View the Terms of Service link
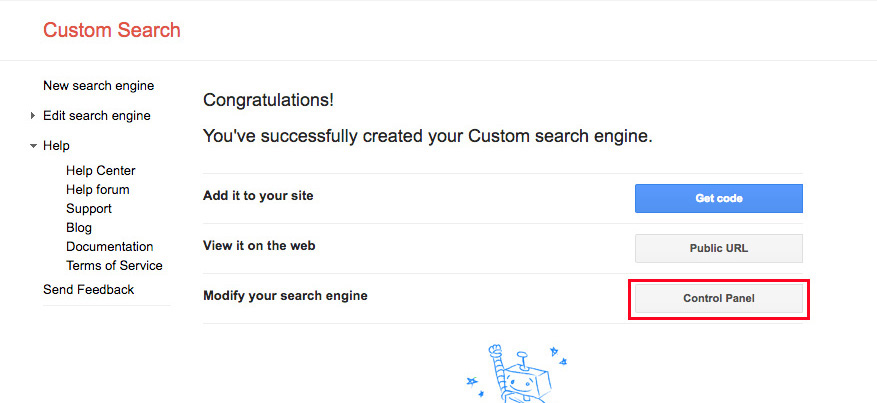 [x=114, y=265]
